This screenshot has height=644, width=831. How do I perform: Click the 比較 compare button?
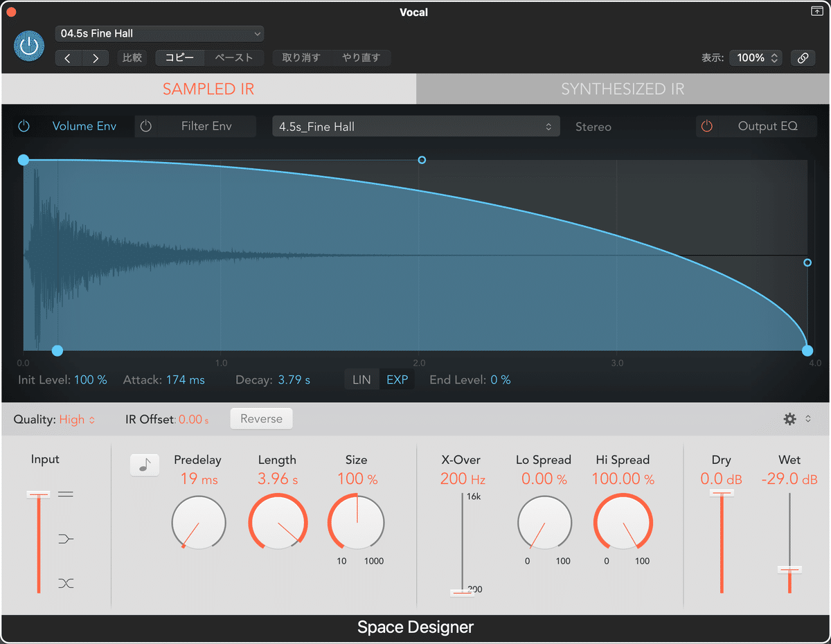pos(132,58)
